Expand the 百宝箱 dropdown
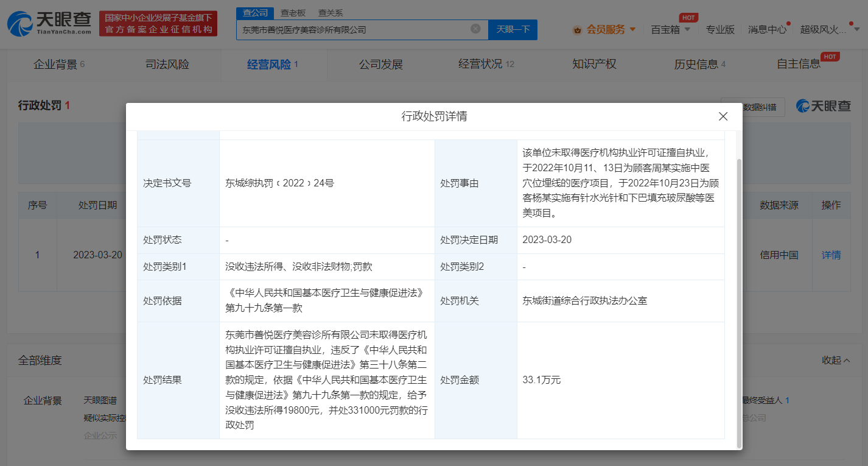 coord(671,29)
